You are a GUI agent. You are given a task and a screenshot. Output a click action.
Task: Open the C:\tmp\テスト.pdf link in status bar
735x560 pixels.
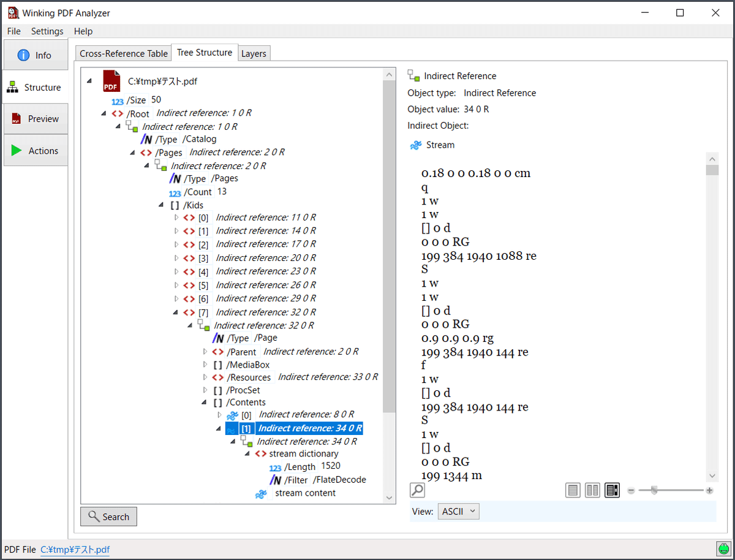[75, 550]
